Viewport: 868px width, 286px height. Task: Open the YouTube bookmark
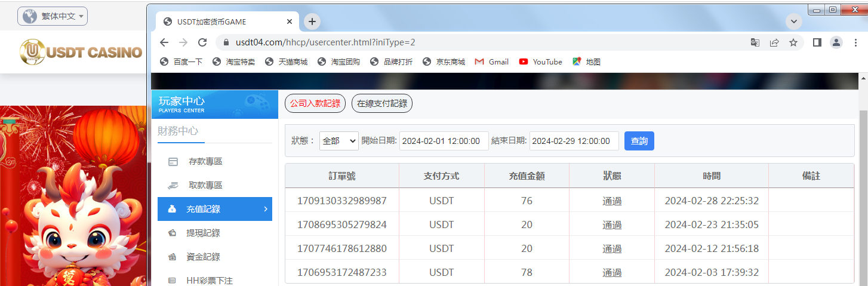[540, 61]
